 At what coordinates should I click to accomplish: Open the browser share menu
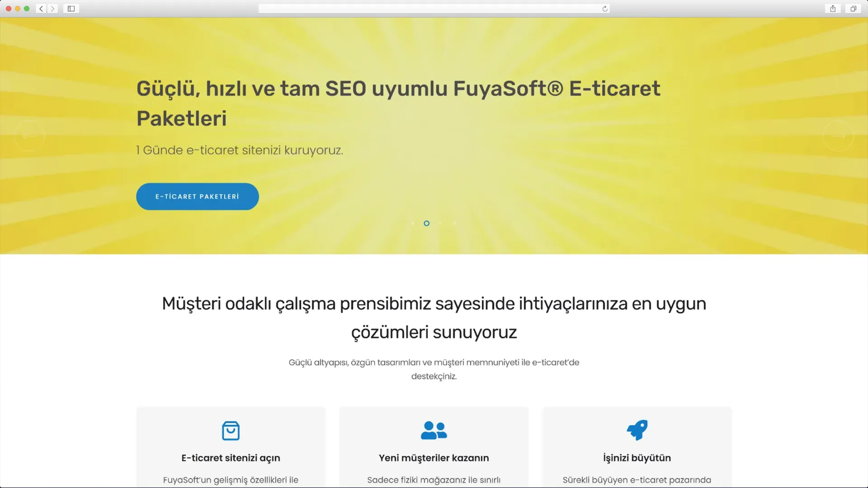coord(833,9)
